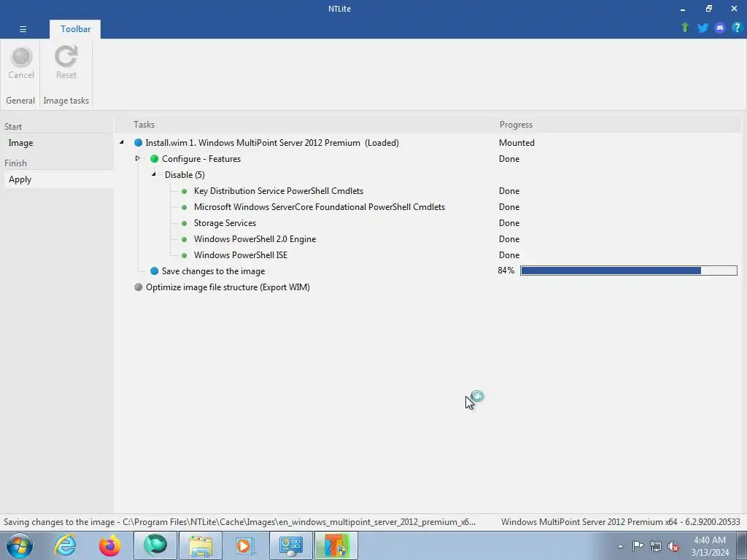Click Done status for Configure - Features
Screen dimensions: 747x560
tap(508, 159)
